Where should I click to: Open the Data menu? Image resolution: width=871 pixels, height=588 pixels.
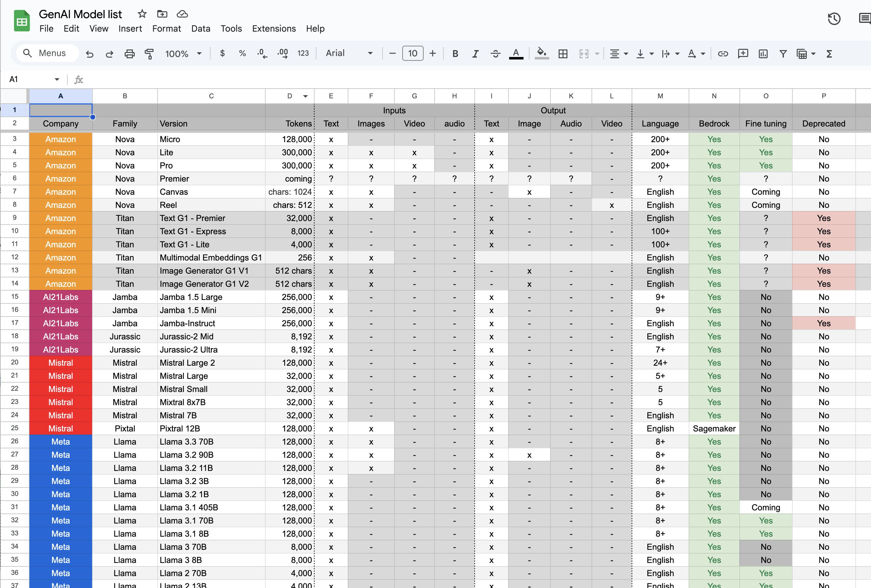[x=201, y=28]
